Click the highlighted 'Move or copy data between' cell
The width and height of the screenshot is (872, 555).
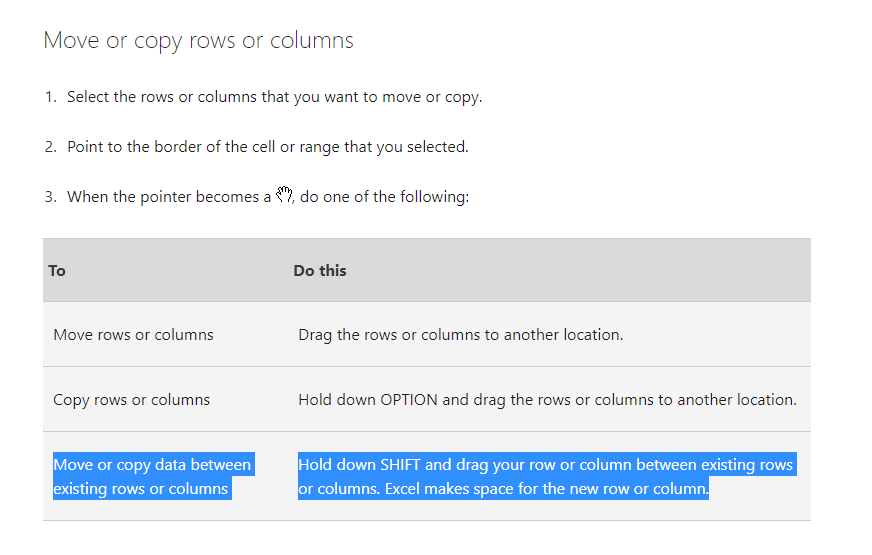tap(152, 465)
